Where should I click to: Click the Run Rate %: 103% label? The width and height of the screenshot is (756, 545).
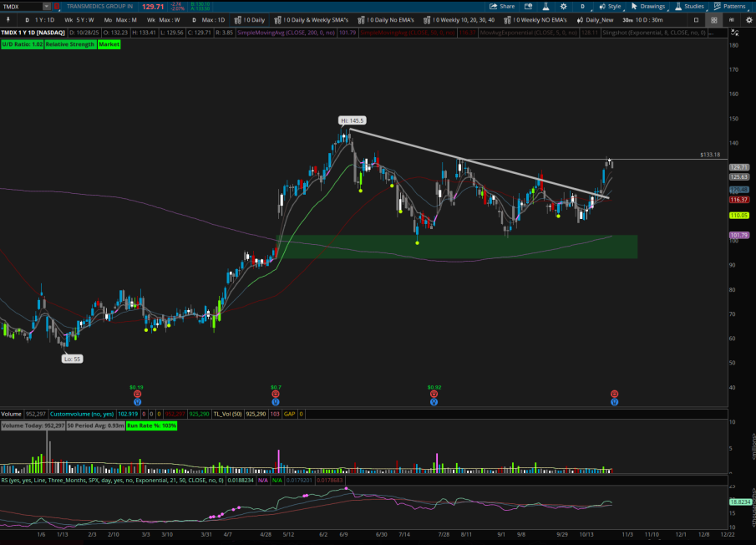point(151,425)
